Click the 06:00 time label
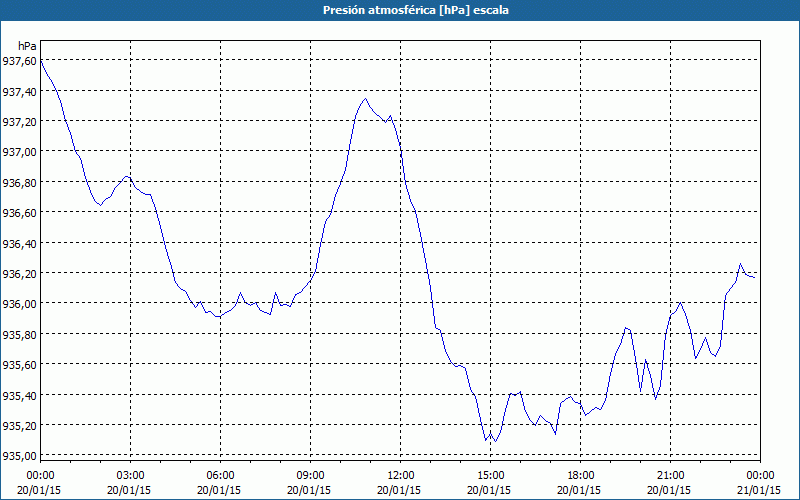The height and width of the screenshot is (500, 800). tap(220, 476)
